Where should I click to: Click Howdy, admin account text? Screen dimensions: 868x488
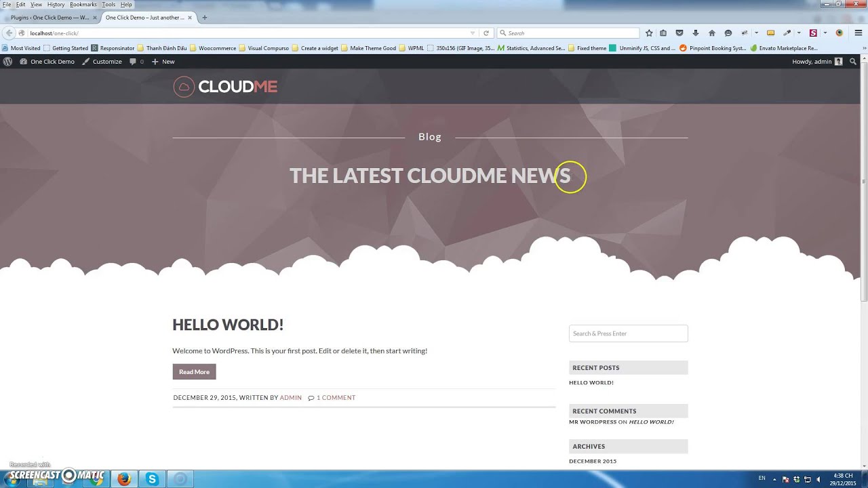[812, 61]
